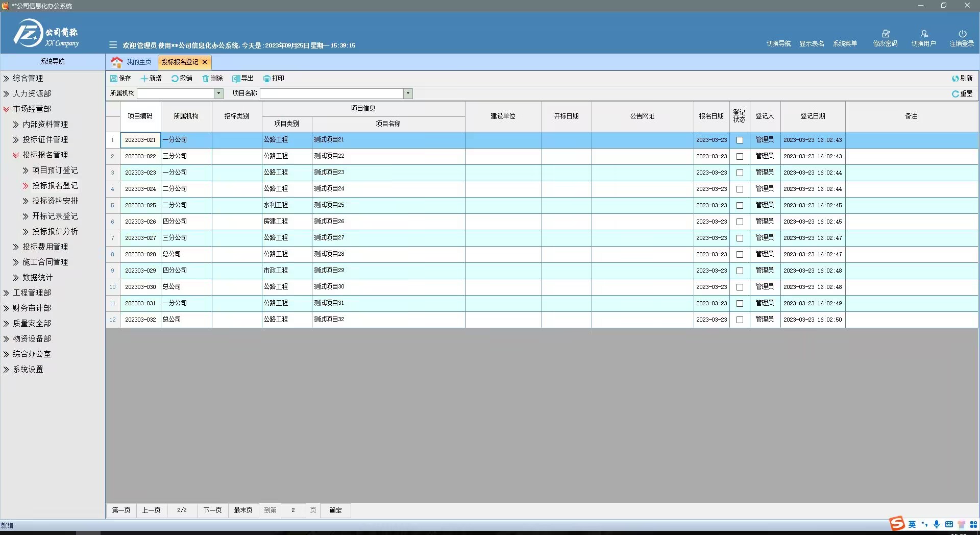Open the 项目名称 dropdown arrow
The image size is (980, 535).
point(407,93)
